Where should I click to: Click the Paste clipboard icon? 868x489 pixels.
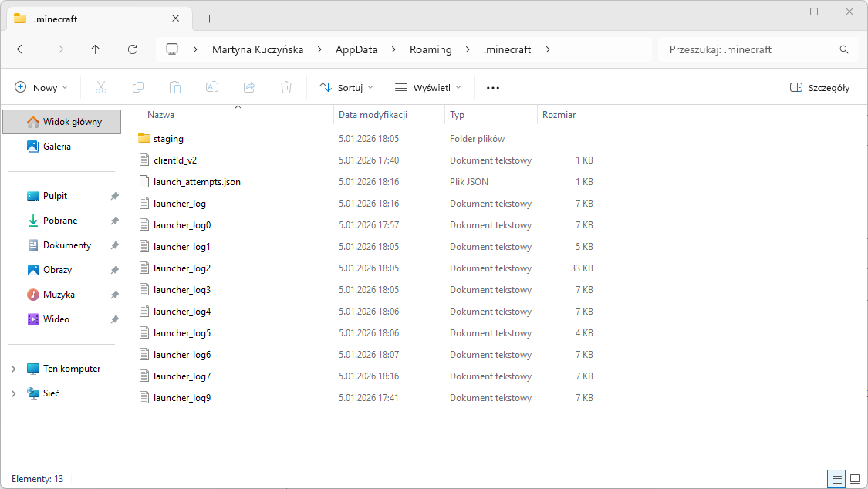[x=175, y=88]
